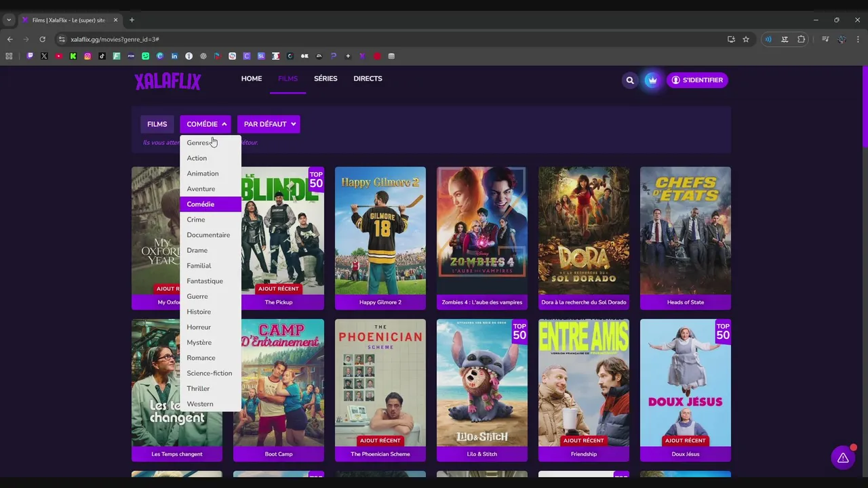Open the X (Twitter) bookmark icon
The height and width of the screenshot is (488, 868).
coord(44,56)
